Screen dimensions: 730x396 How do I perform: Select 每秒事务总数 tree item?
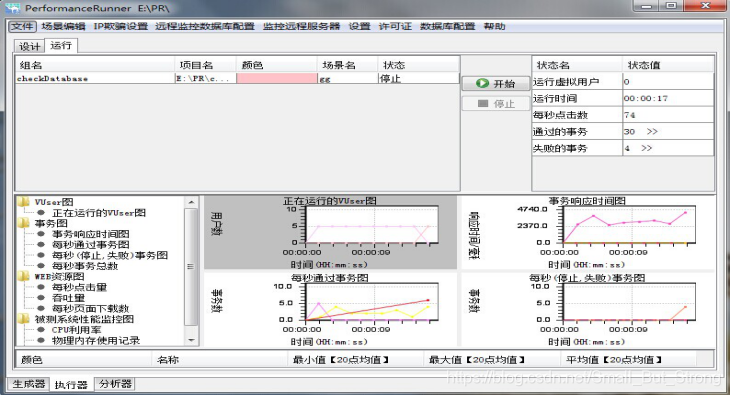click(85, 266)
